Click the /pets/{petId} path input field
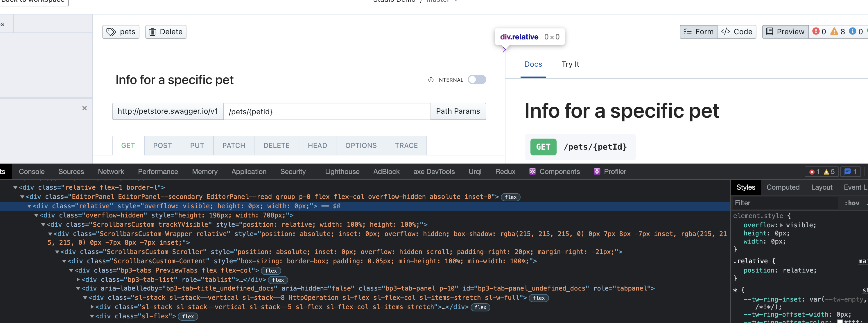The width and height of the screenshot is (868, 323). pyautogui.click(x=327, y=111)
